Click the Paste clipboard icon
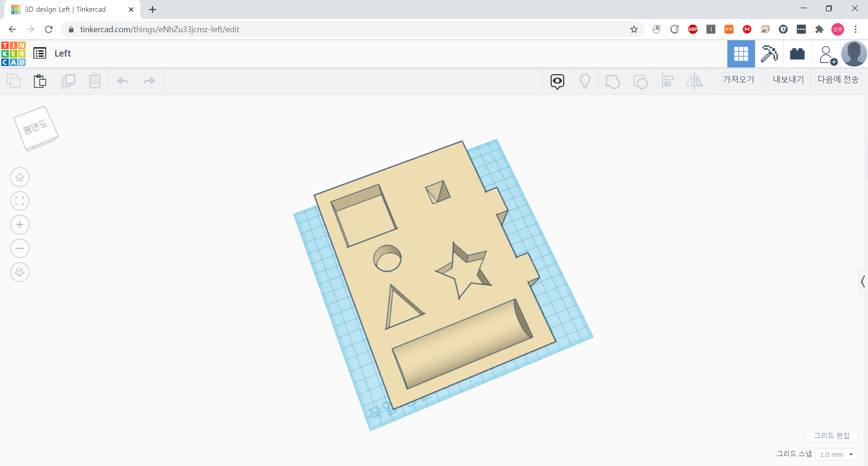The image size is (868, 466). (x=40, y=81)
